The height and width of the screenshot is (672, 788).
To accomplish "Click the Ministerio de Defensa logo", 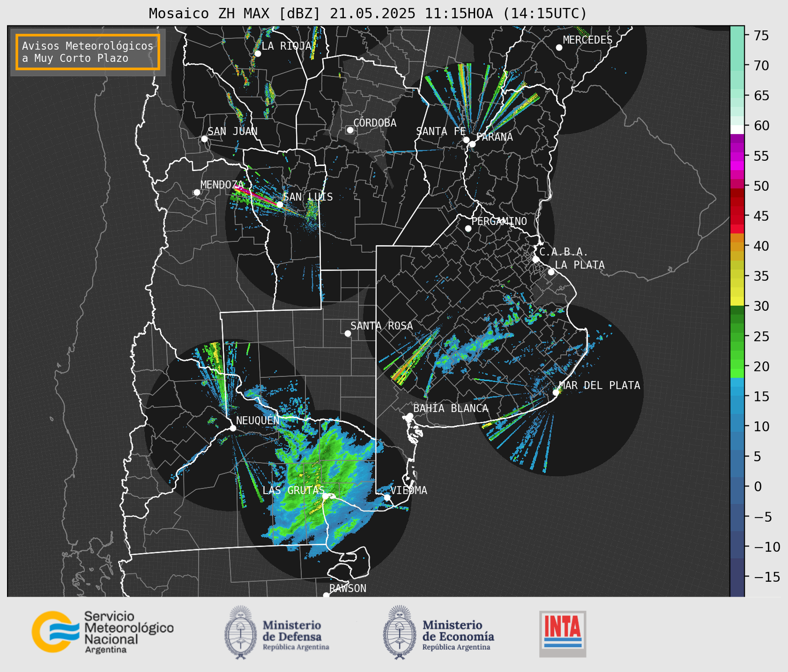I will coord(277,632).
